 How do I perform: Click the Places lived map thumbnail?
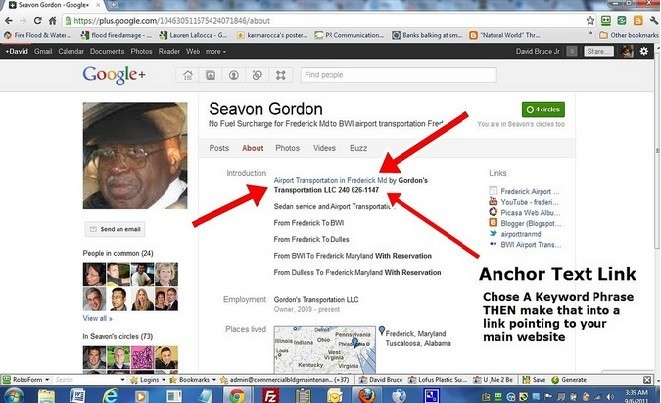click(x=325, y=349)
